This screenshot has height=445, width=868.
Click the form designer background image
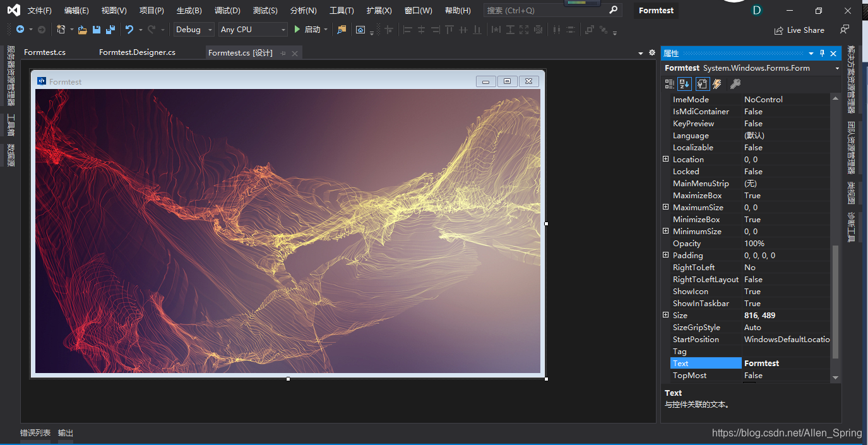288,230
